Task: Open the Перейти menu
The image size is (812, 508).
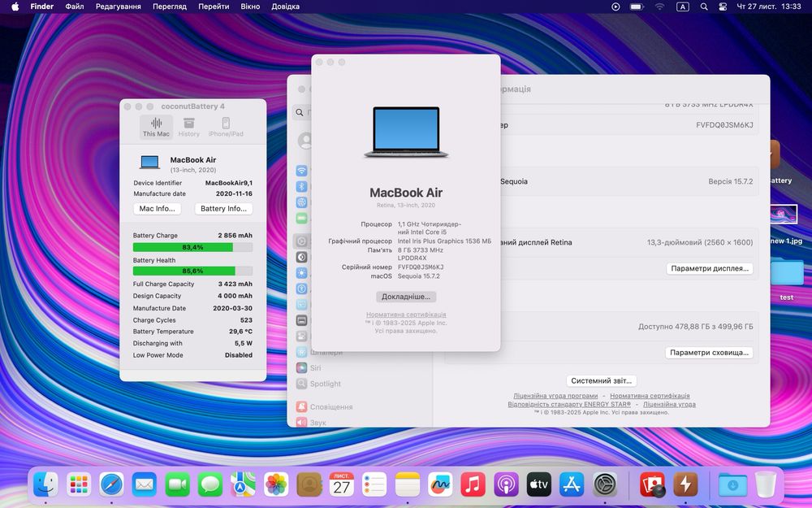Action: pyautogui.click(x=214, y=7)
